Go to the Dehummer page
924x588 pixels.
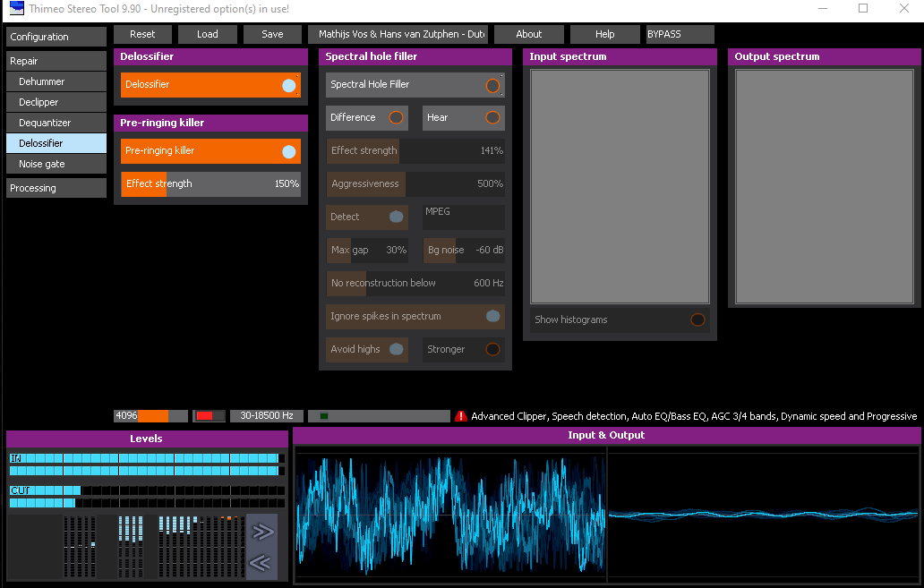(x=56, y=81)
